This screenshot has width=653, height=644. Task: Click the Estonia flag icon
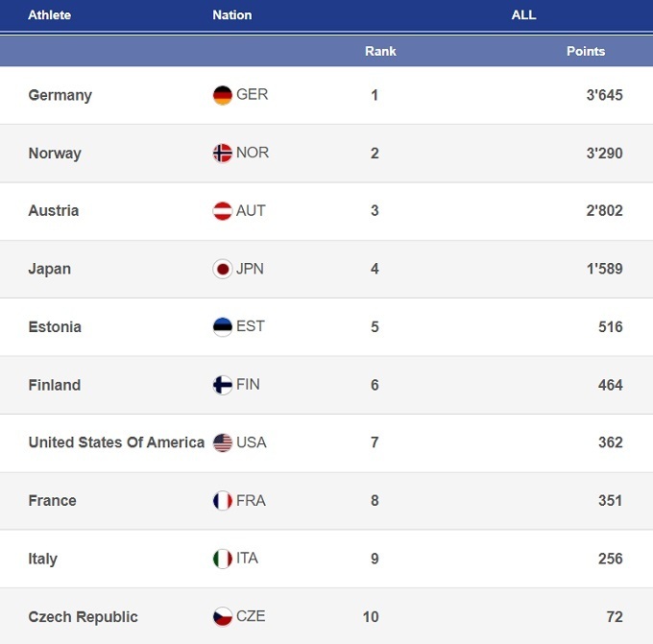point(223,326)
